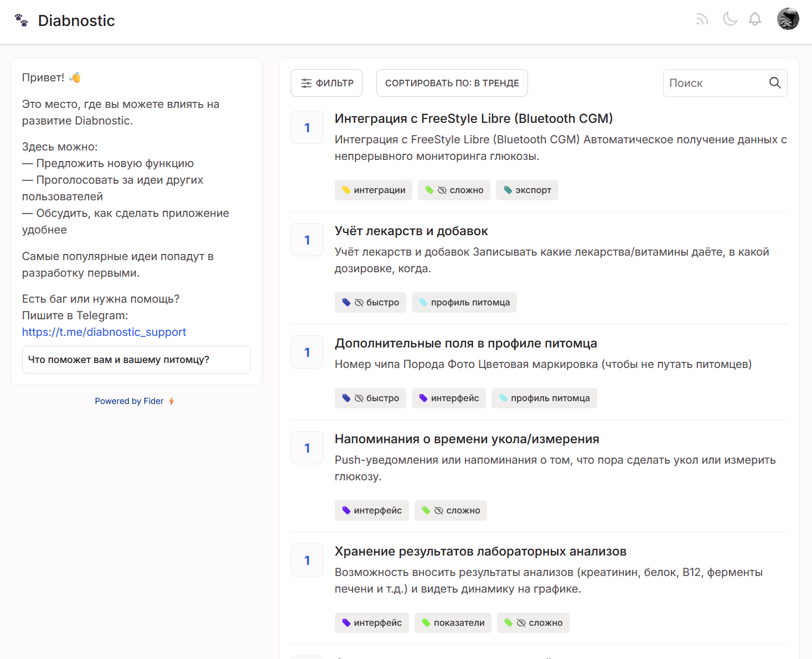Upvote the FreeStyle Libre integration idea
Viewport: 812px width, 659px height.
tap(307, 128)
